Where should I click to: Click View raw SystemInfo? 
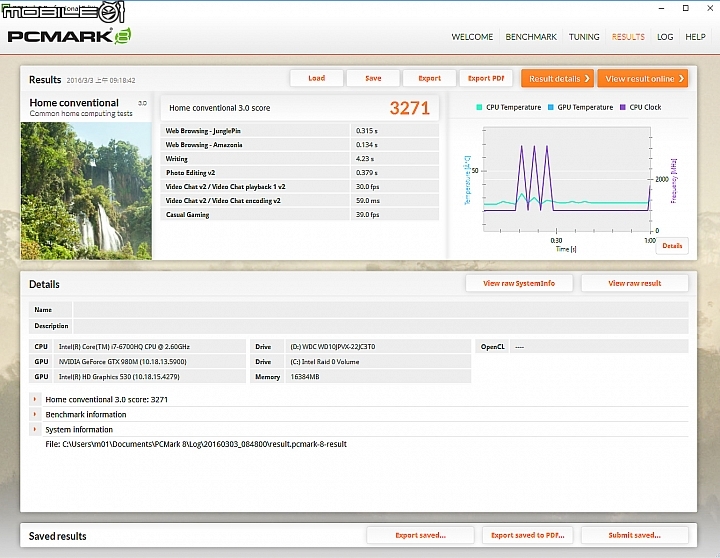519,283
